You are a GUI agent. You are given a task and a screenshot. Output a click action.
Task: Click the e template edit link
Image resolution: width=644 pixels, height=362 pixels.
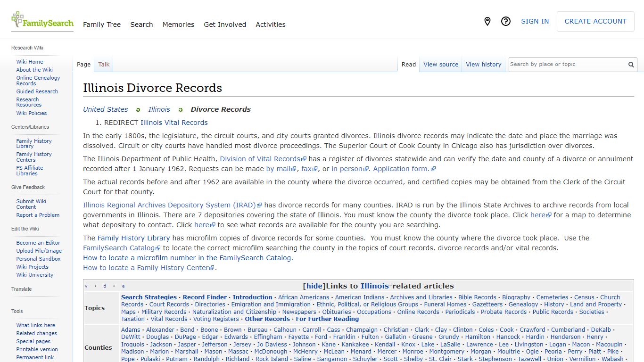pos(124,286)
